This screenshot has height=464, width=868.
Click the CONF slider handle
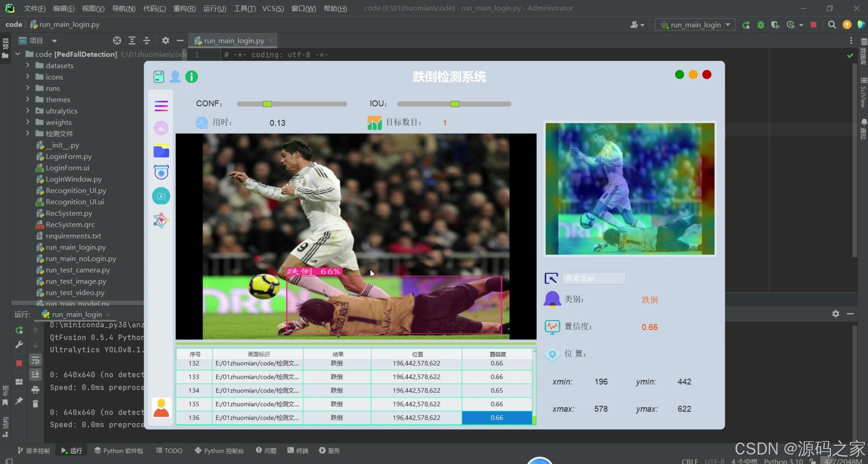click(x=267, y=104)
